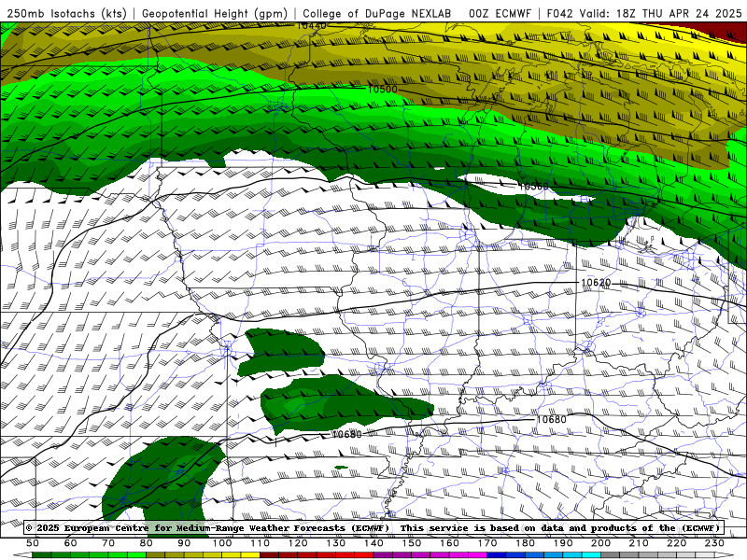Click the 90 value on the legend
Viewport: 747px width, 560px height.
184,543
